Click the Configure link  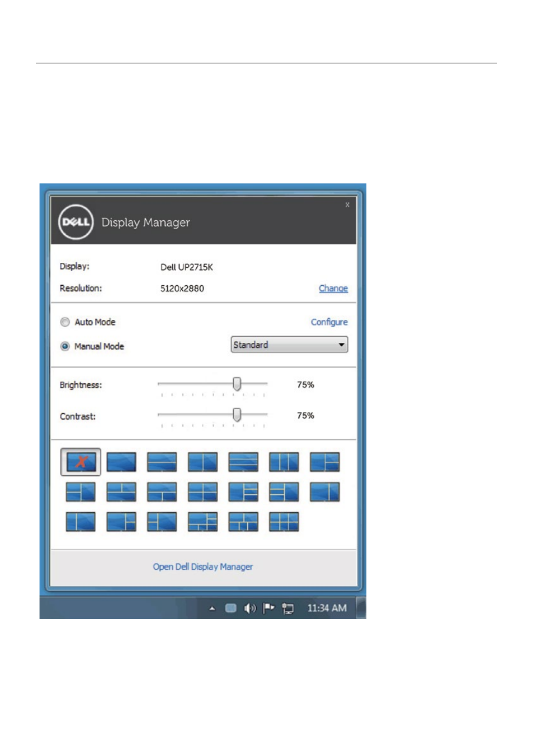coord(329,322)
